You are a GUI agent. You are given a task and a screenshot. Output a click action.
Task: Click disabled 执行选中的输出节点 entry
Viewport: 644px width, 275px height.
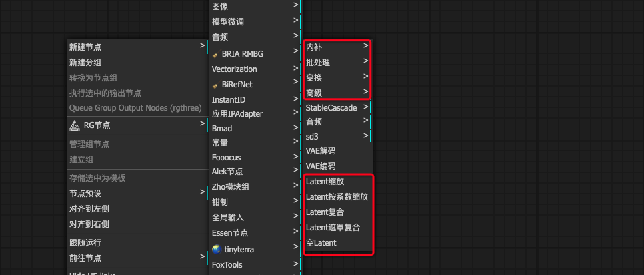(x=137, y=93)
